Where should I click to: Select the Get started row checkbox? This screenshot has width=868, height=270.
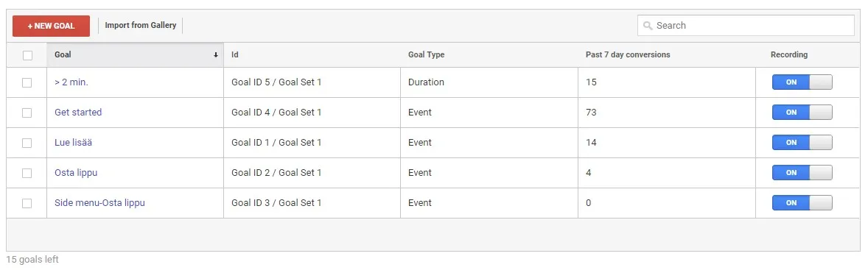[x=27, y=113]
